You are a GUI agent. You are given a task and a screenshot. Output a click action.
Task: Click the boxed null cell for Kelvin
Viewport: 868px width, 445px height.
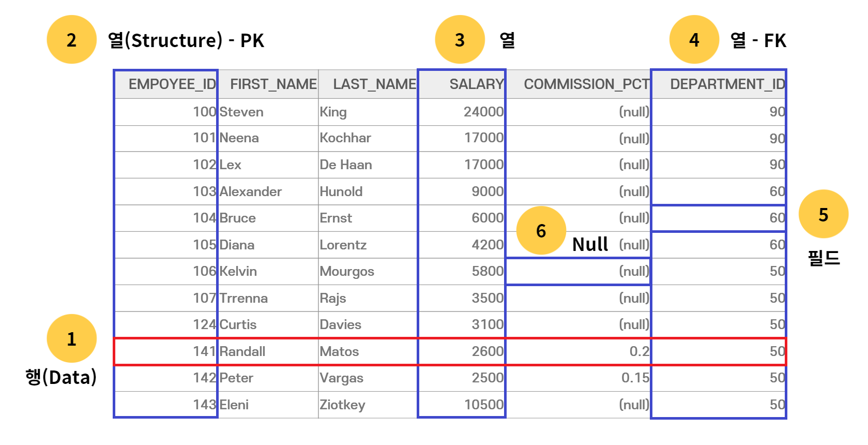[578, 271]
